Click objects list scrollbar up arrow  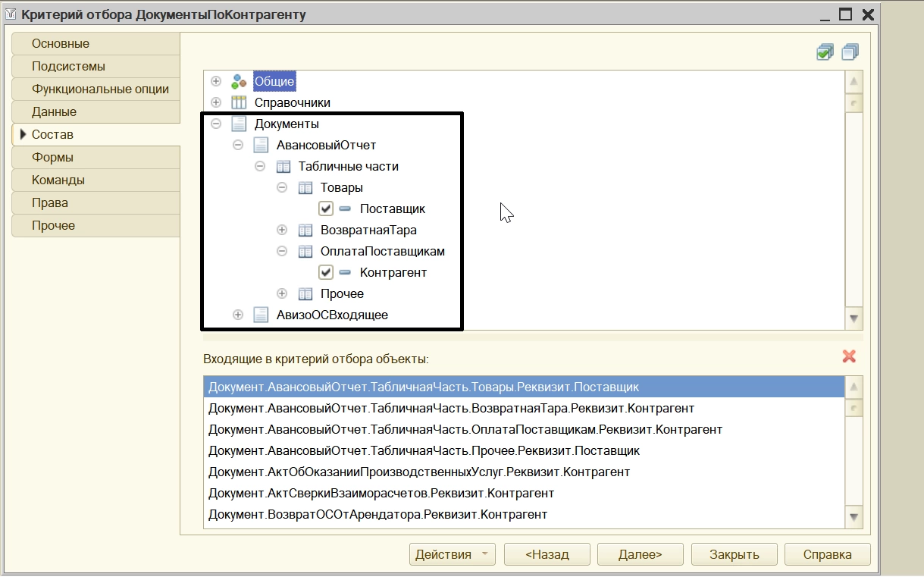pyautogui.click(x=854, y=387)
